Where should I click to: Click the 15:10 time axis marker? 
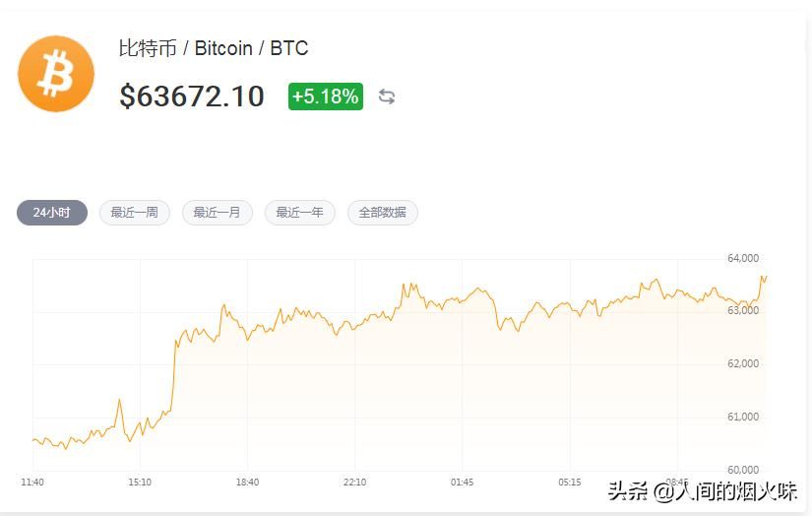point(140,483)
